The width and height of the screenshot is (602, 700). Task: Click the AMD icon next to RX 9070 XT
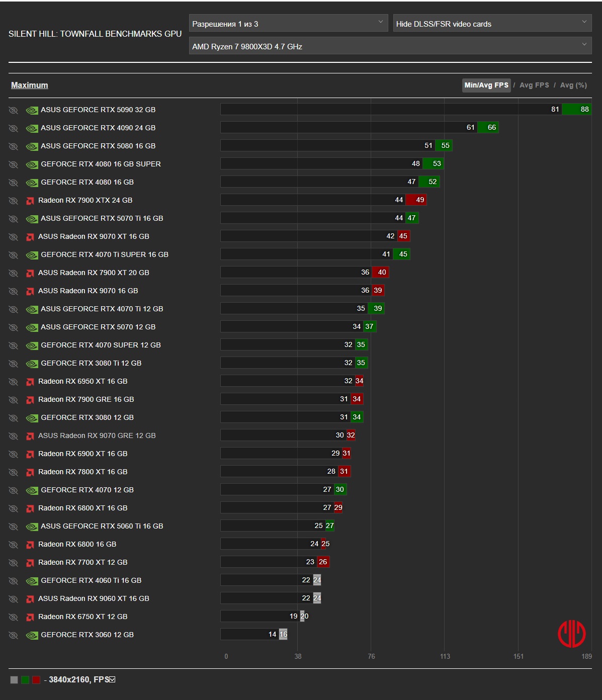point(30,237)
